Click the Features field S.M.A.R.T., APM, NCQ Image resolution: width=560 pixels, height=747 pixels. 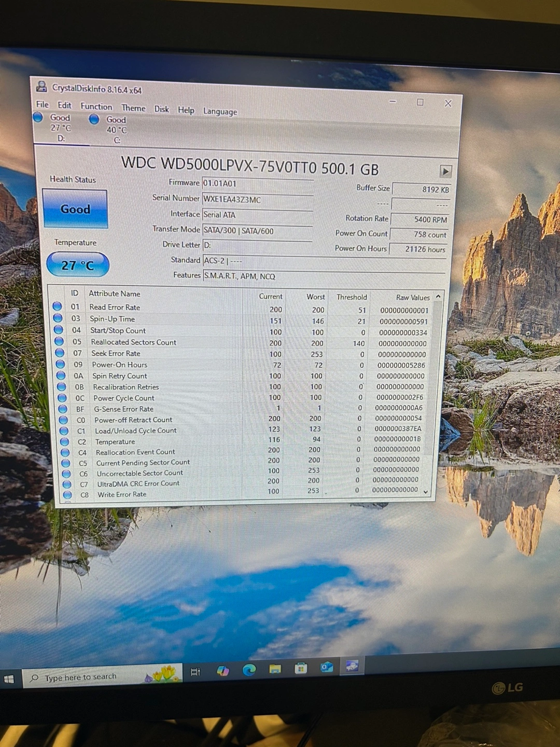pos(324,276)
